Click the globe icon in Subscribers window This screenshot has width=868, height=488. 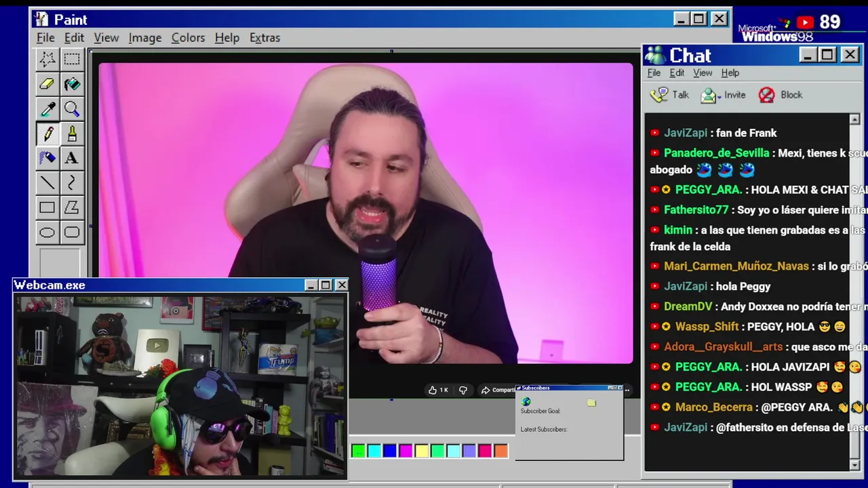[526, 402]
